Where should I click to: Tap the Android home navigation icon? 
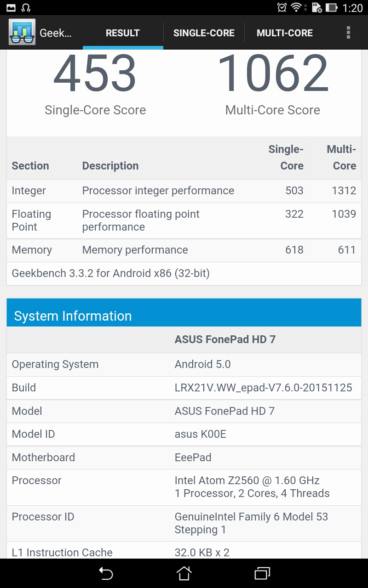[x=184, y=573]
